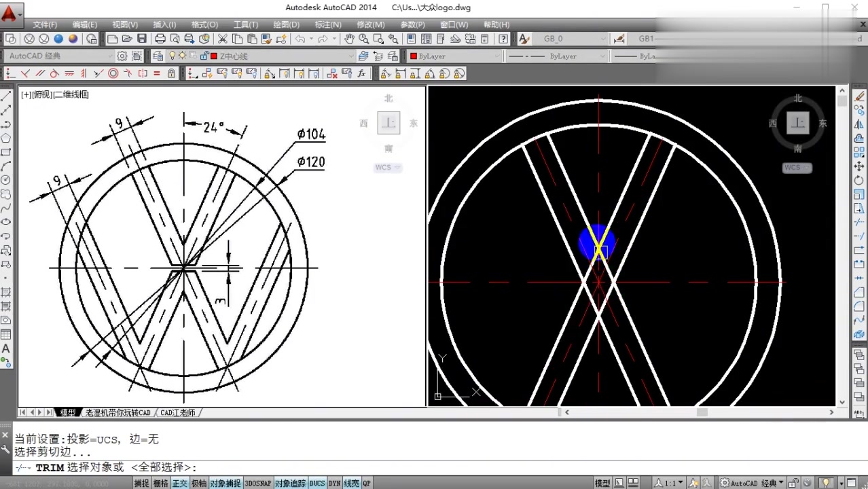The image size is (868, 489).
Task: Click the right viewport's scrollbar down arrow
Action: click(842, 401)
